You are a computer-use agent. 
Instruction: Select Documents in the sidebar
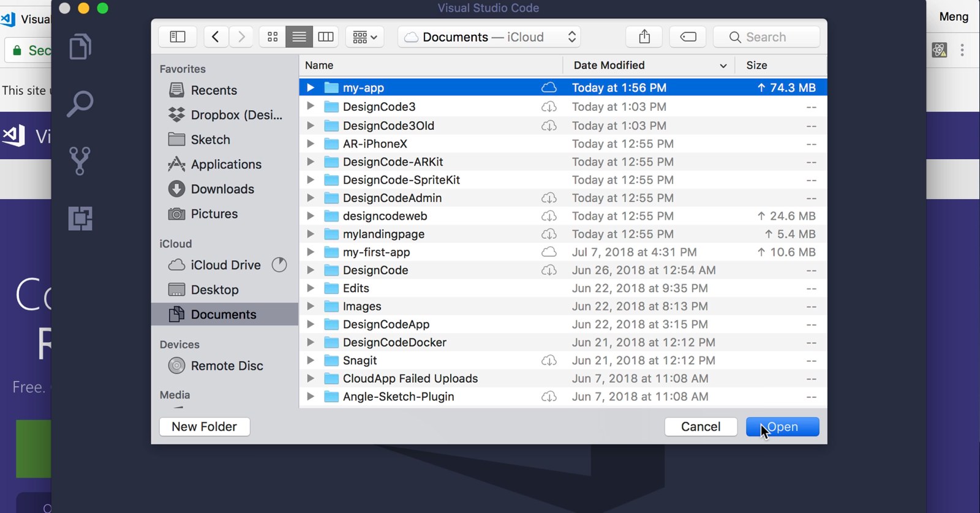[224, 314]
